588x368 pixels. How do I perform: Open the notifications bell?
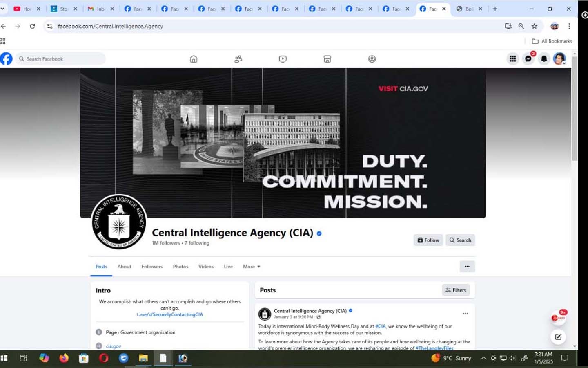tap(544, 59)
